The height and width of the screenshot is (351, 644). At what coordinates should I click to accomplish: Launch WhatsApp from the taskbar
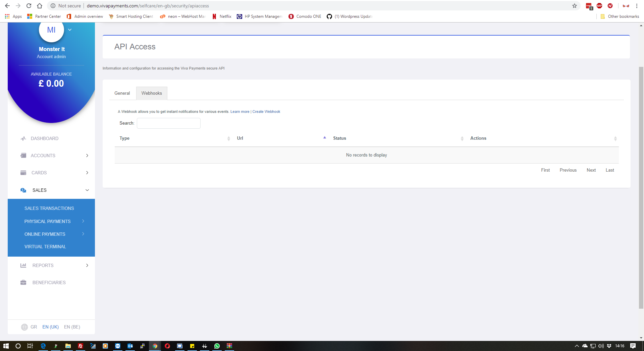click(x=217, y=346)
